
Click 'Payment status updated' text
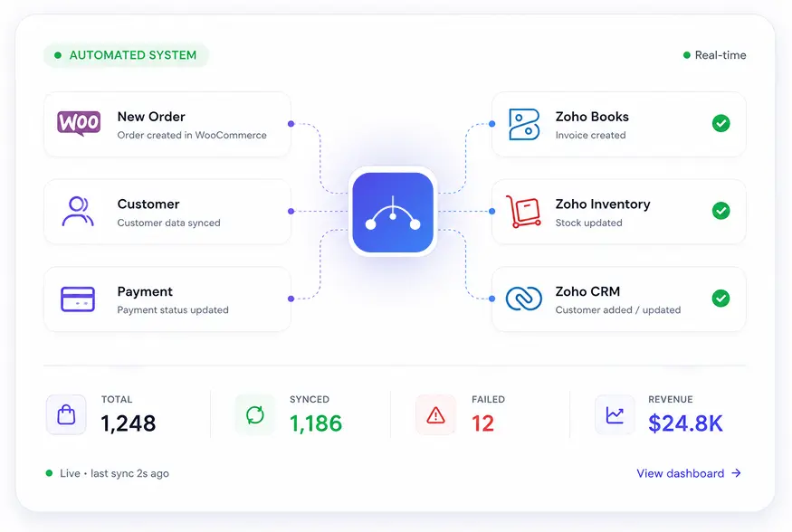pos(173,310)
